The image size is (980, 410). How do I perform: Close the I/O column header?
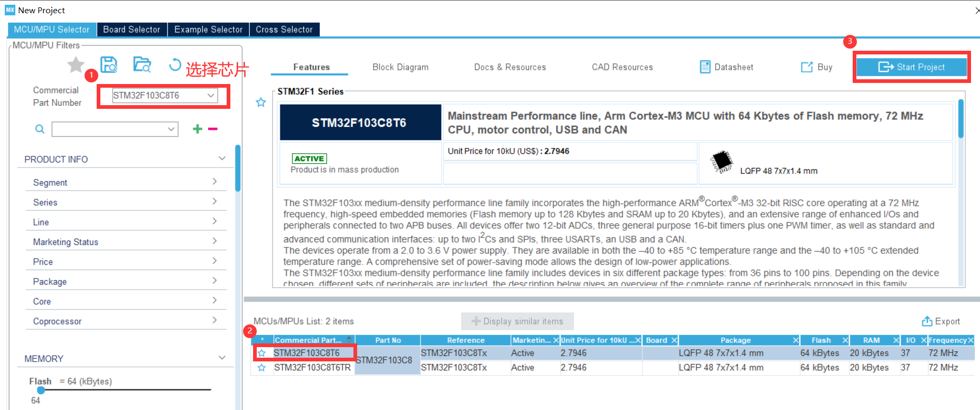(924, 340)
